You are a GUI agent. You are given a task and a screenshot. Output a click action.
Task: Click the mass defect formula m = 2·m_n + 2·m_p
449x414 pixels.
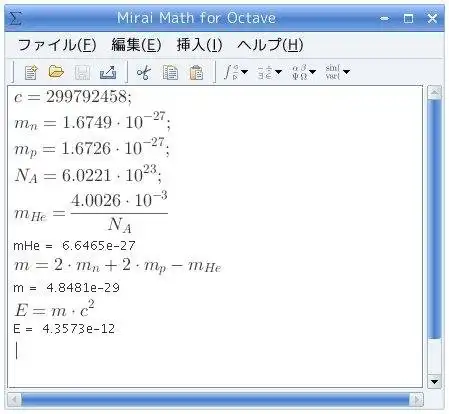pos(117,266)
